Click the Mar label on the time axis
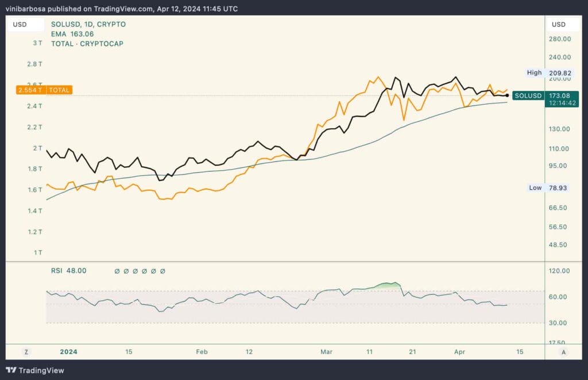The width and height of the screenshot is (588, 380). tap(326, 351)
